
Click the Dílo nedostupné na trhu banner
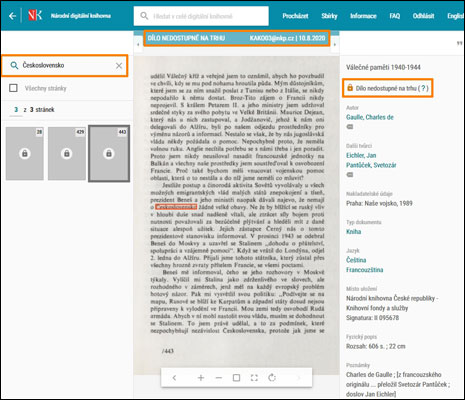pos(236,38)
